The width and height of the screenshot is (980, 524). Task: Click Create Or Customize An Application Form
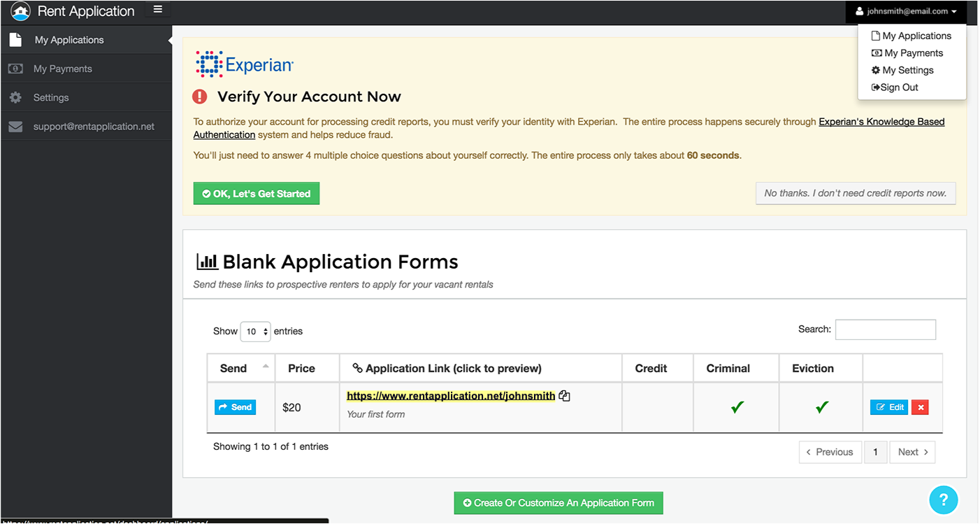coord(559,503)
